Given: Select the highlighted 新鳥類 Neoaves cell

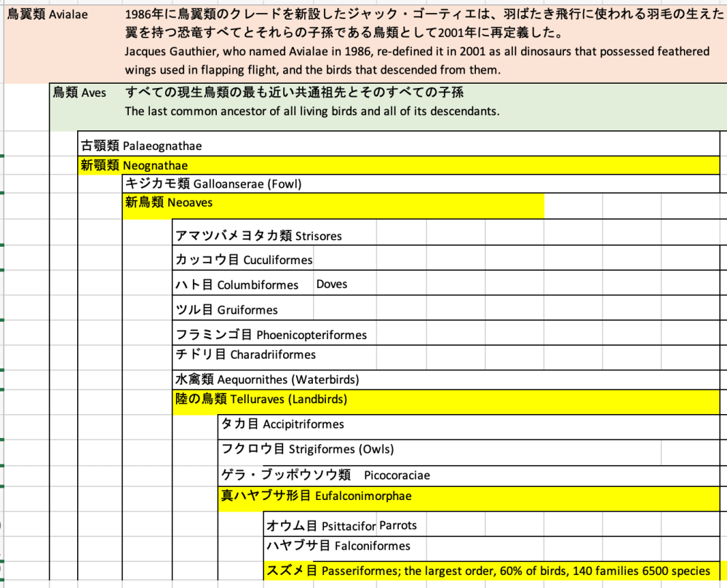Looking at the screenshot, I should point(169,202).
